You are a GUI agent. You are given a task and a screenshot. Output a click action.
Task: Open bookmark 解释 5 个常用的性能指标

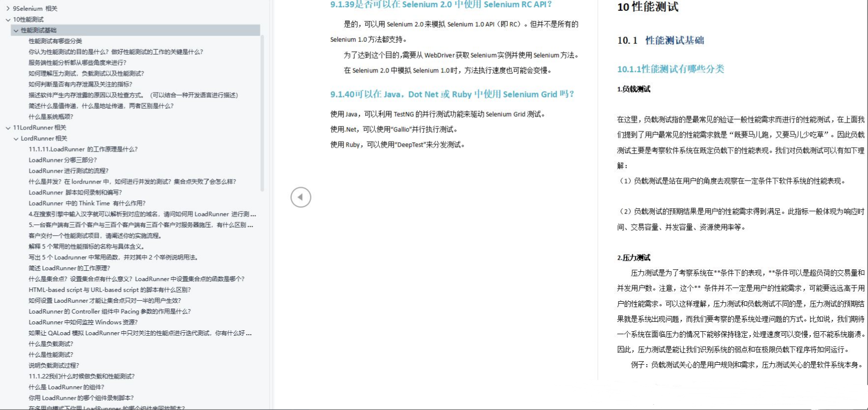click(87, 247)
